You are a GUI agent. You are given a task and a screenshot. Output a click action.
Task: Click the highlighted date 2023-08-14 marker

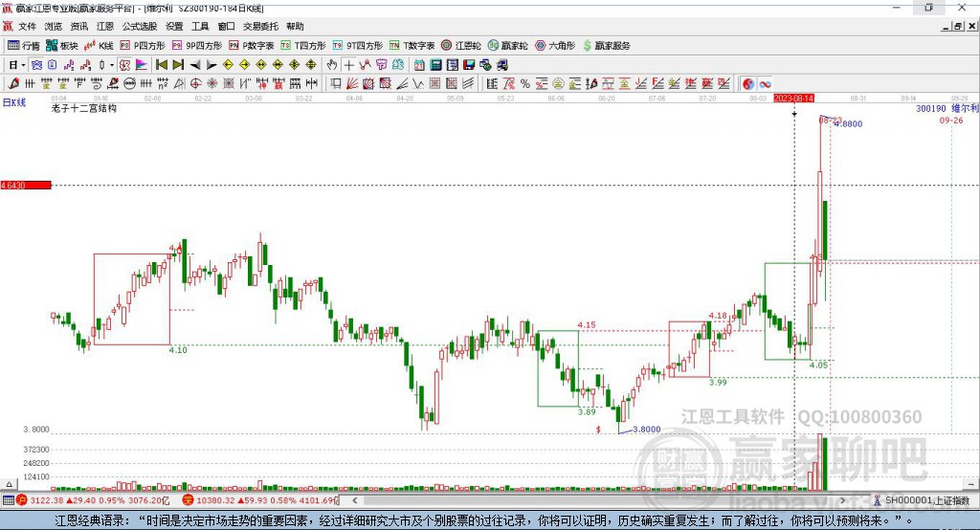[x=793, y=99]
